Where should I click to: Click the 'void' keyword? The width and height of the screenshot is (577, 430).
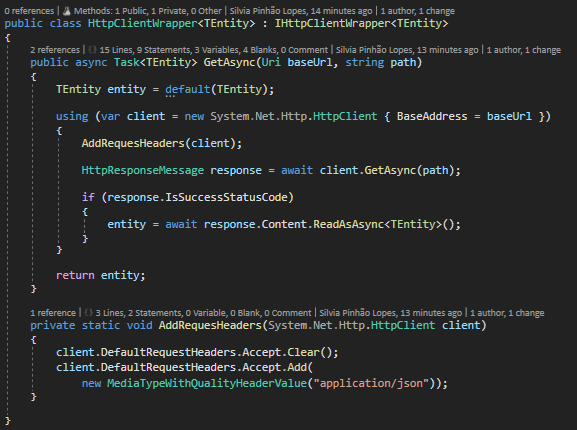click(x=139, y=326)
